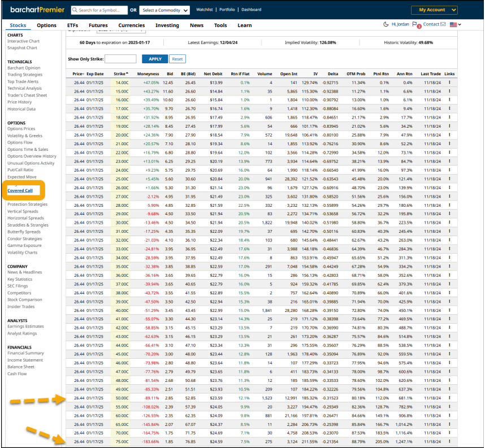Open links menu for 15.00C row
485x448 pixels.
[449, 91]
